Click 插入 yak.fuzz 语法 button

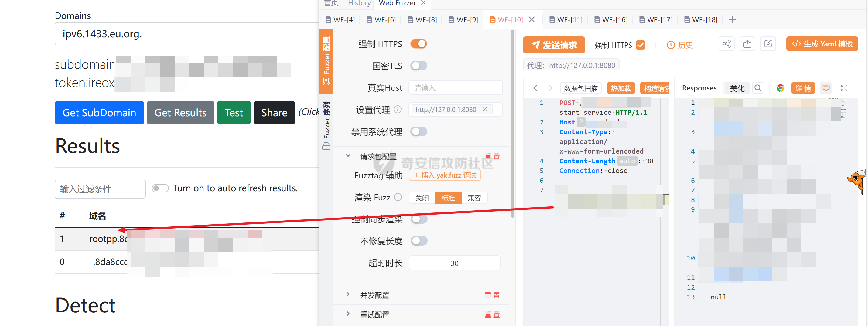pyautogui.click(x=445, y=175)
